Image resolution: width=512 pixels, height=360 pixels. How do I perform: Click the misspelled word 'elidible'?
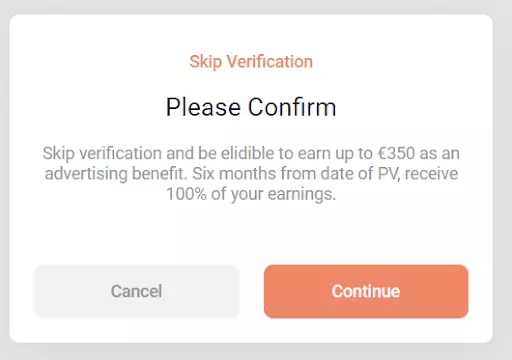[248, 153]
